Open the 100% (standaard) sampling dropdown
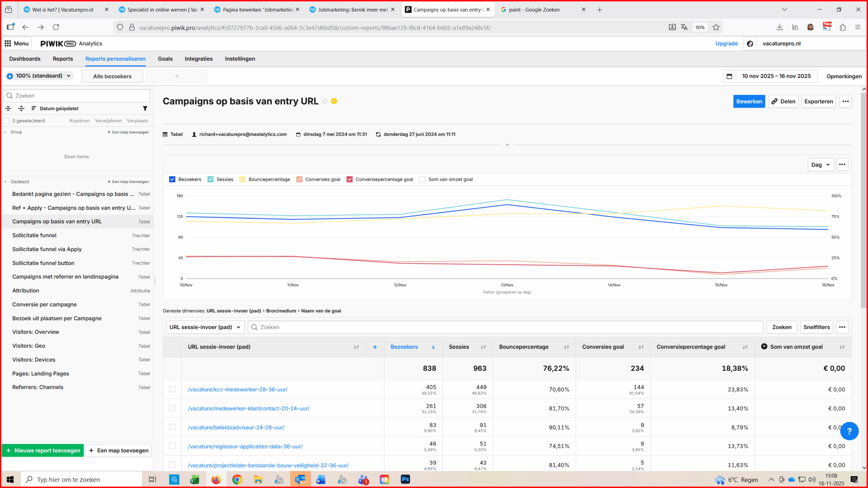The image size is (868, 488). 39,76
